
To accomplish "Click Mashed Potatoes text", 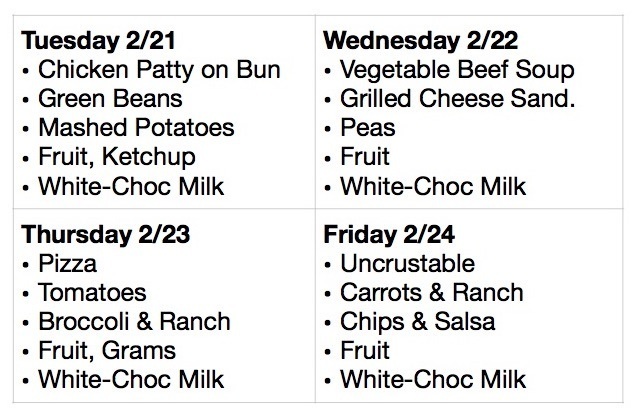I will pyautogui.click(x=136, y=128).
